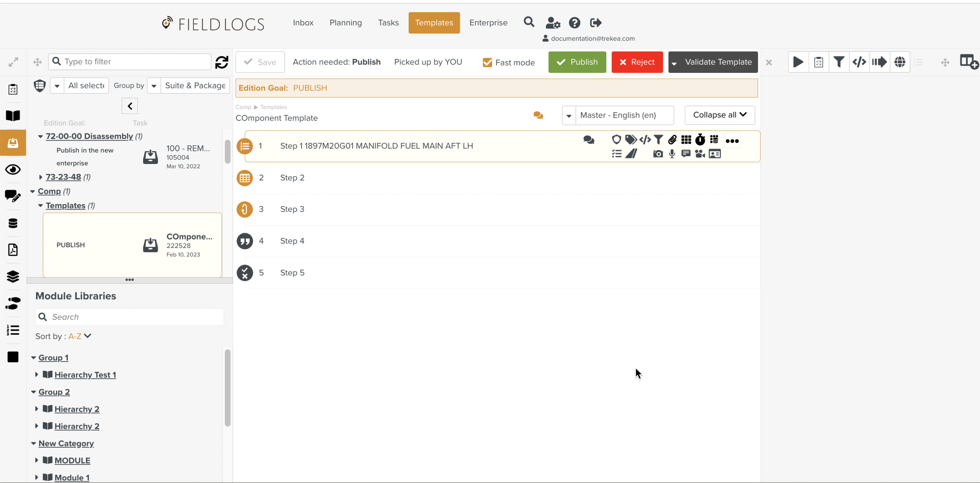The height and width of the screenshot is (483, 980).
Task: Expand Hierarchy Test 1 library module
Action: coord(36,375)
